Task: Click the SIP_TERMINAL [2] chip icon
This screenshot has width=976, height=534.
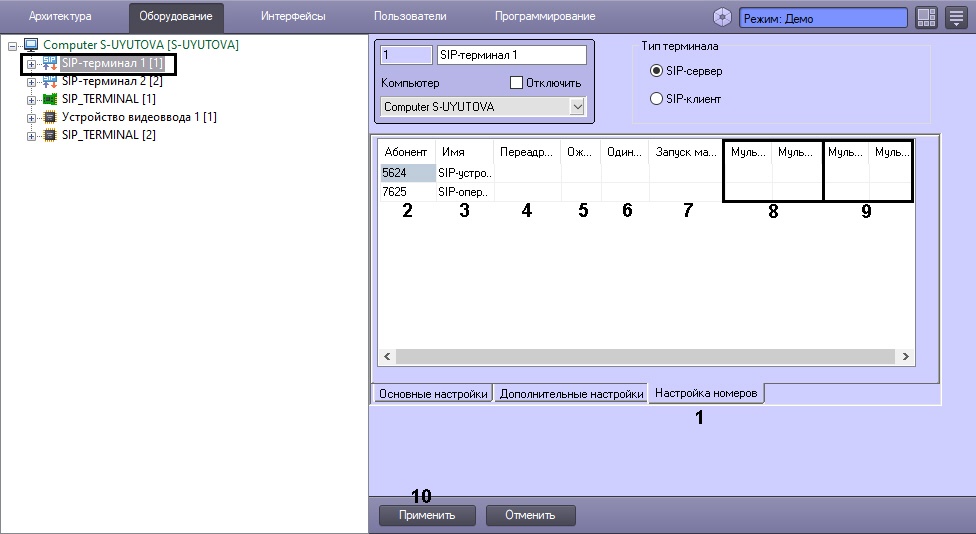Action: pos(50,135)
